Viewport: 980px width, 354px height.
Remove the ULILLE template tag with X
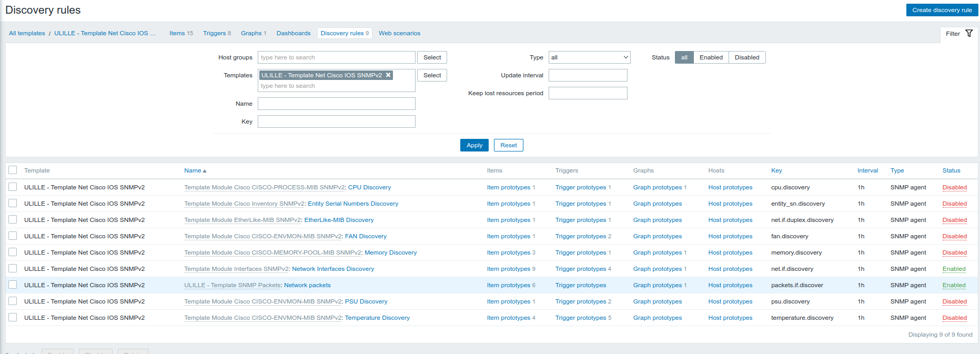point(388,75)
